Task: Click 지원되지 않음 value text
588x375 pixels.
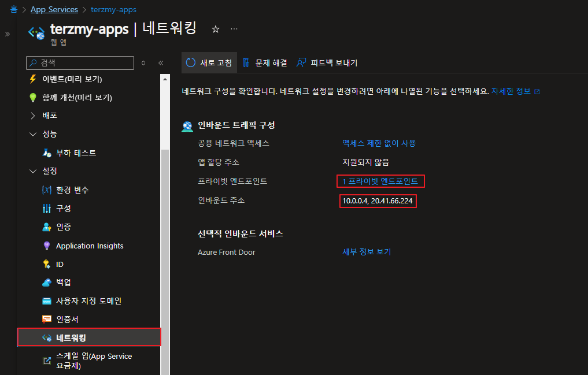Action: 365,162
